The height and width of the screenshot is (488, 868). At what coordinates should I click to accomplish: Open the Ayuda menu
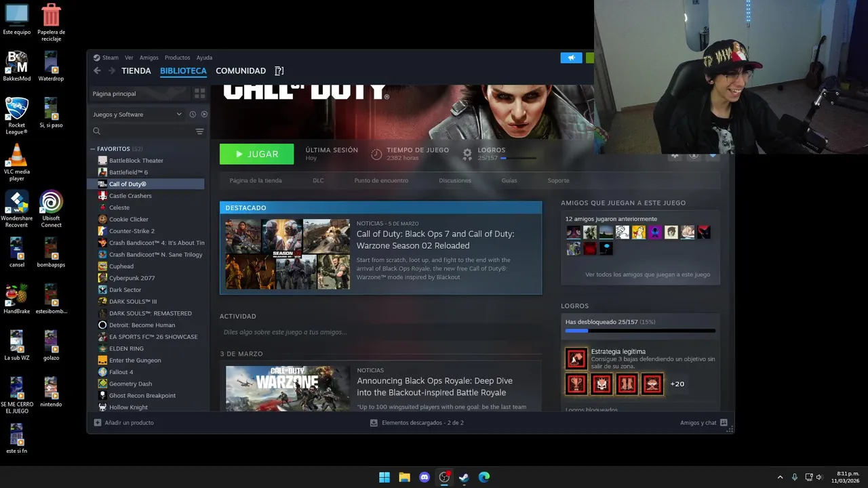tap(204, 58)
